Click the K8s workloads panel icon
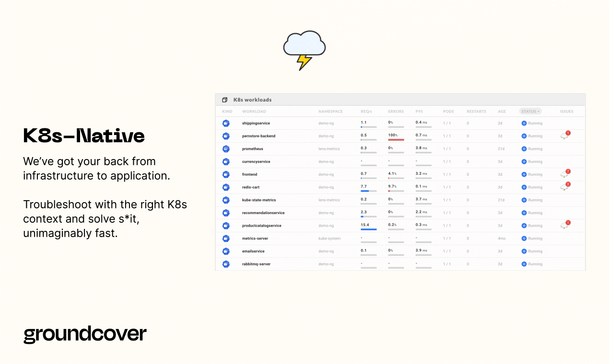The width and height of the screenshot is (609, 364). pyautogui.click(x=224, y=100)
